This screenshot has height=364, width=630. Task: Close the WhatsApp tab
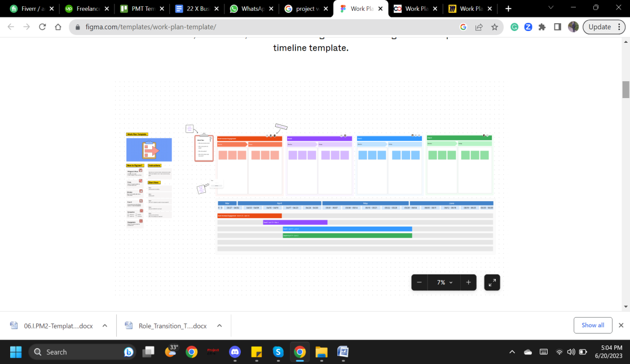(x=271, y=8)
